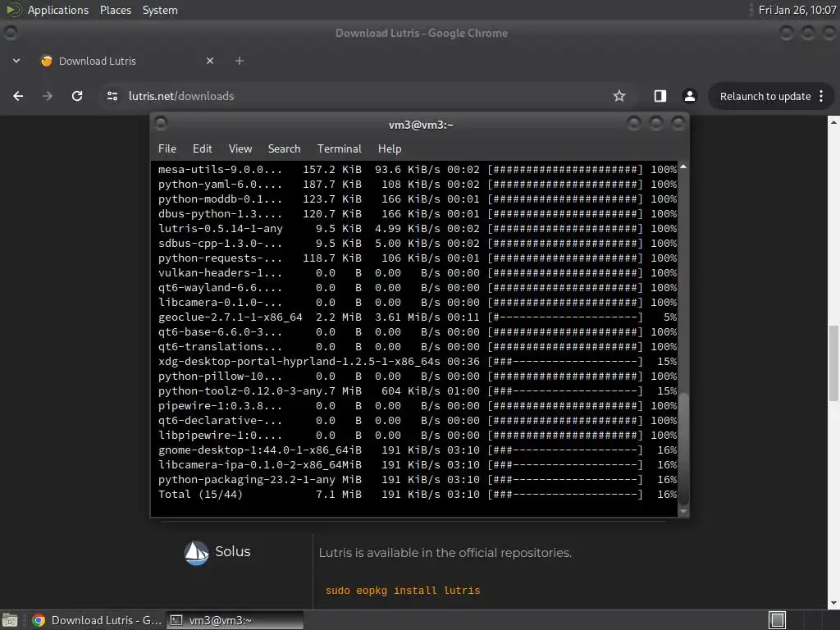The image size is (840, 630).
Task: Click show desktop icon in taskbar
Action: click(10, 620)
